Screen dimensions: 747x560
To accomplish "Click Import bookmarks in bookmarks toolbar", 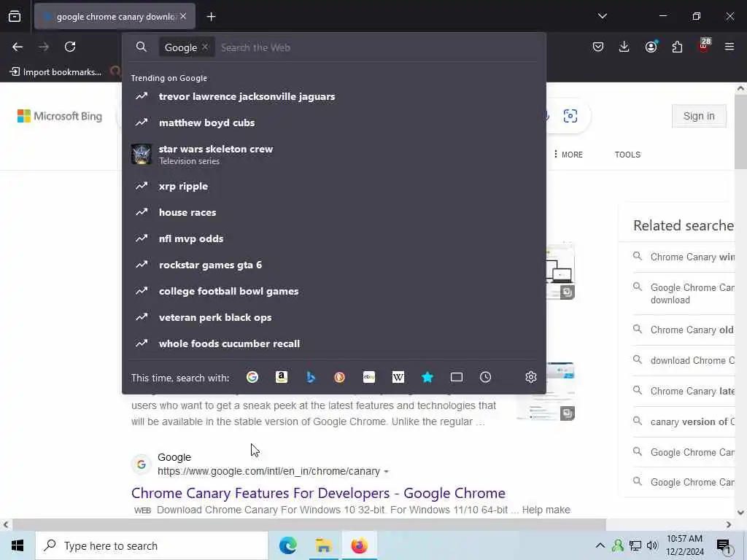I will [x=55, y=72].
